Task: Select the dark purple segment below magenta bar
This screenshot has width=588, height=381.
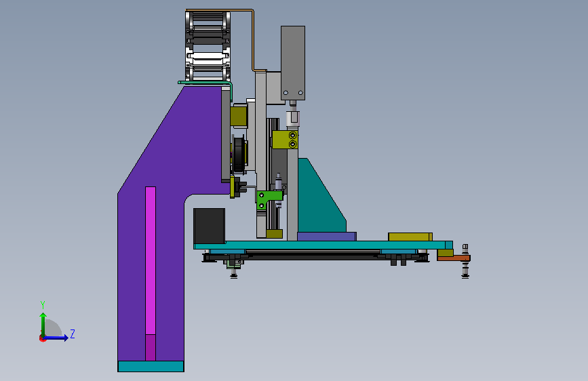Action: pos(151,348)
